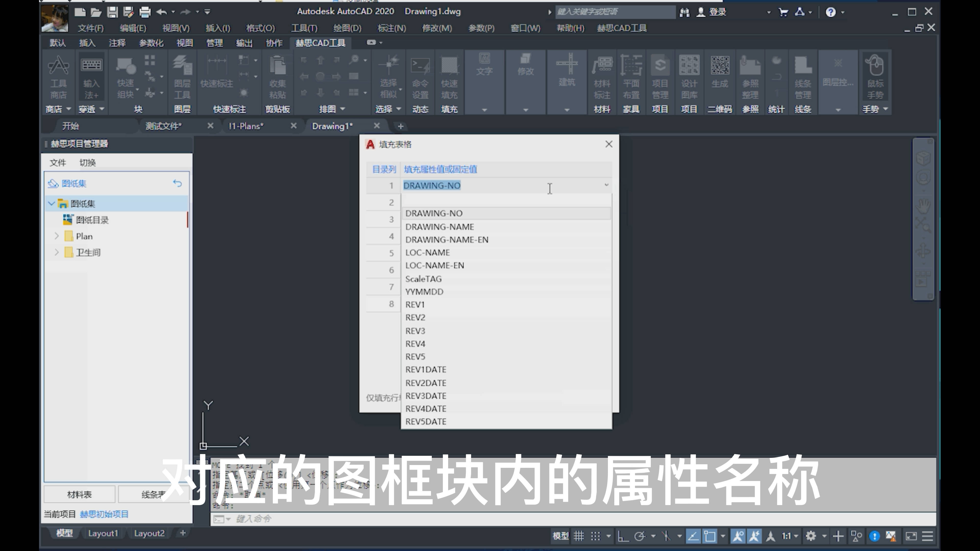Select LOC-NAME attribute option
The width and height of the screenshot is (980, 551).
pyautogui.click(x=427, y=252)
